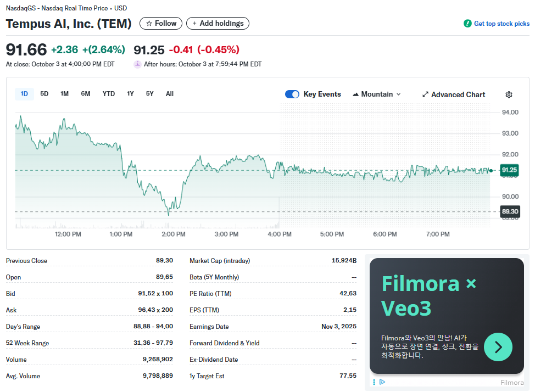Select the 1Y chart range
Screen dimensions: 535x392
tap(130, 94)
